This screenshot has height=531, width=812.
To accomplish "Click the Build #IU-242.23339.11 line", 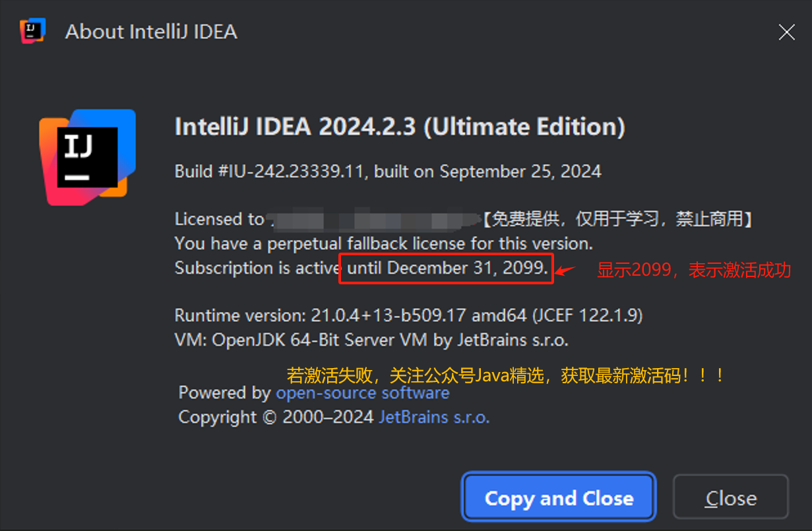I will pos(388,172).
